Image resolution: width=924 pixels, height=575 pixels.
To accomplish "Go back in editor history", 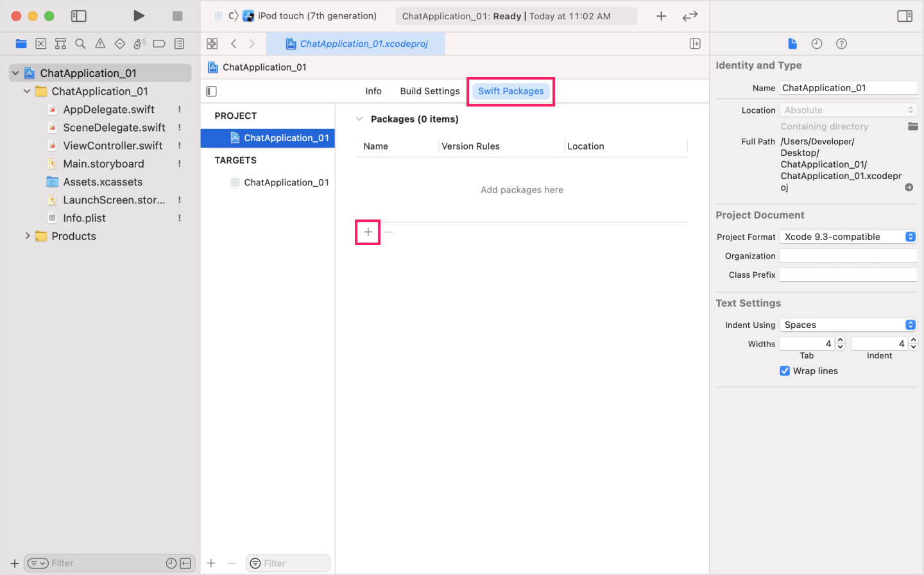I will (x=234, y=44).
